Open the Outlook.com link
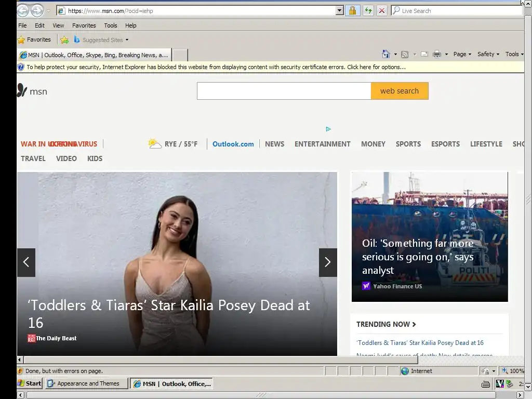Viewport: 532px width, 399px height. (233, 144)
